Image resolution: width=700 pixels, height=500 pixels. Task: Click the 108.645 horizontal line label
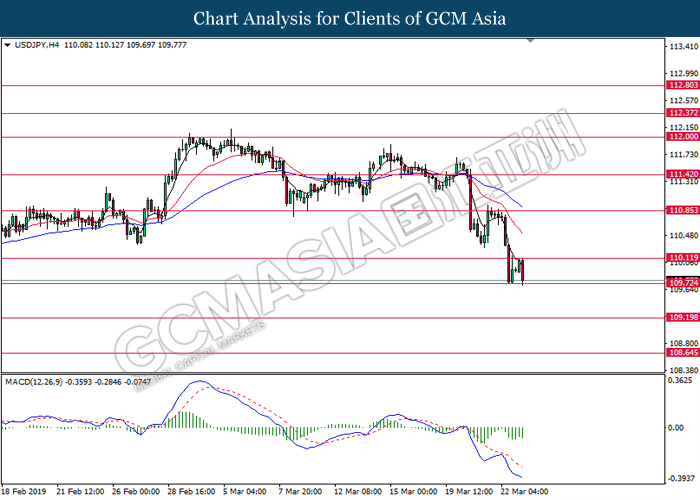tap(682, 353)
